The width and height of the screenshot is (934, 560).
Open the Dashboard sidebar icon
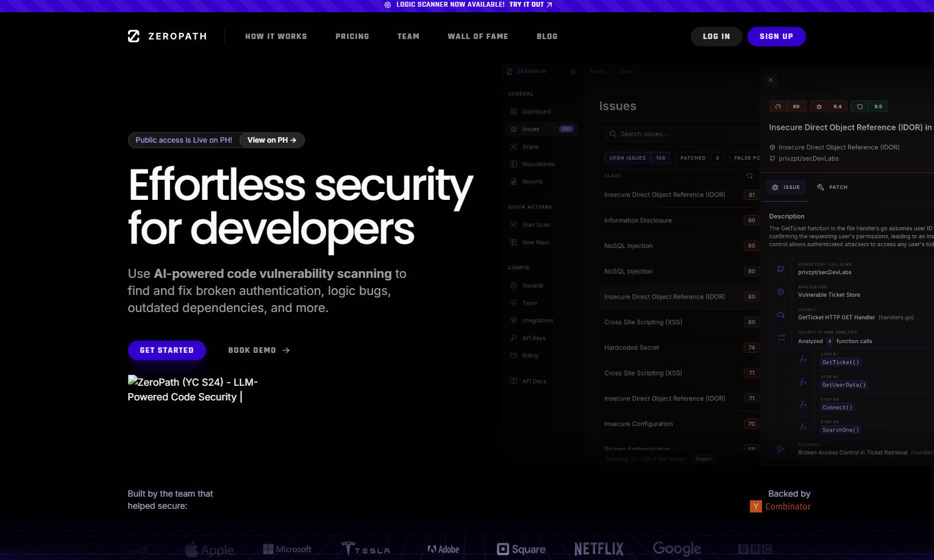coord(513,112)
